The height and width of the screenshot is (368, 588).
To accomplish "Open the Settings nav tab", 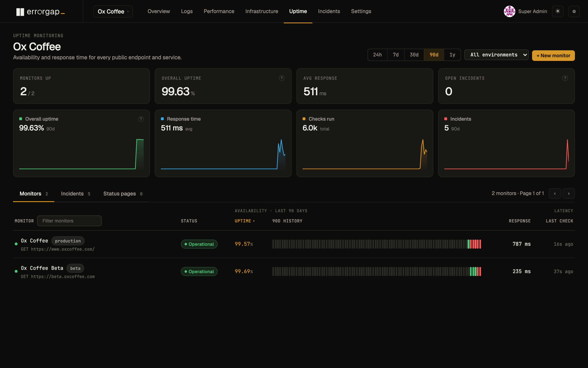I will [361, 11].
